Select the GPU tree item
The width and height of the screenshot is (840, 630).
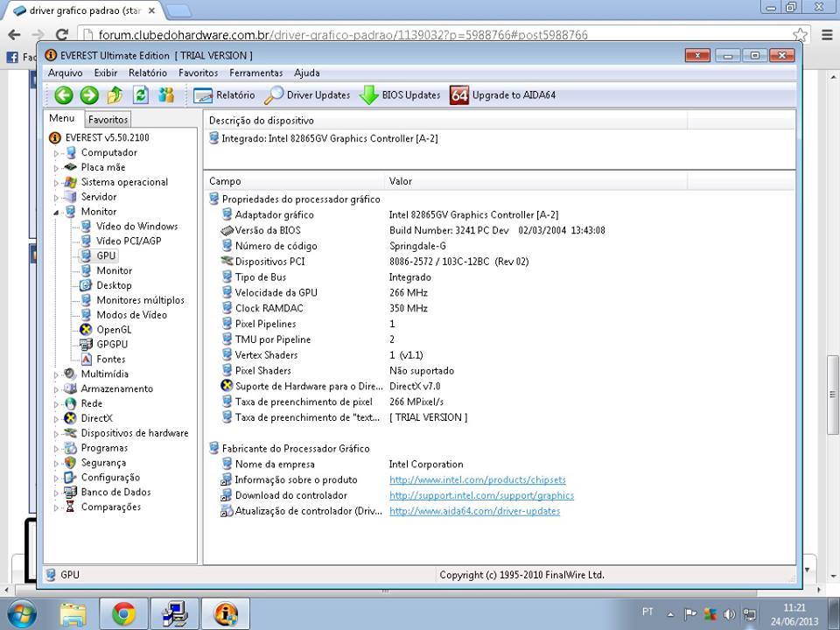click(106, 255)
